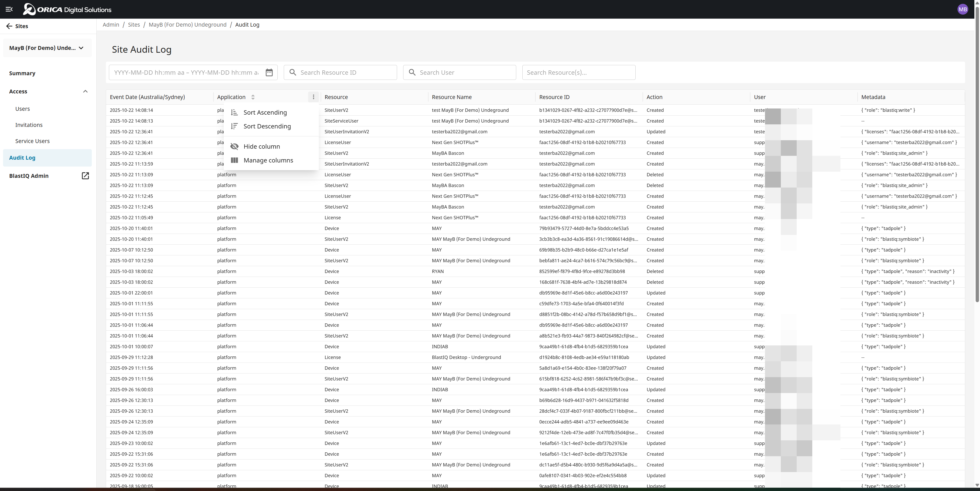Click resource ID 852599ef-f879-4f8d-9fce-e89278d3bb98
This screenshot has width=980, height=491.
click(x=582, y=271)
